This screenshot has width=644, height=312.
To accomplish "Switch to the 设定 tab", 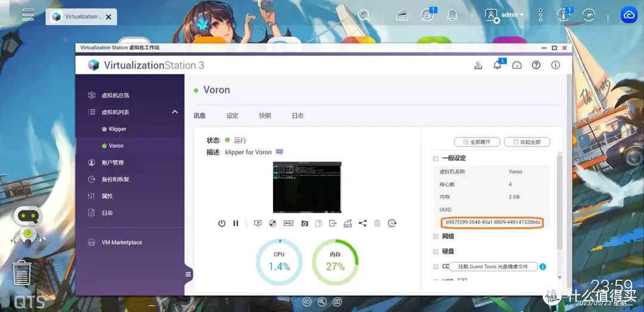I will (x=233, y=116).
